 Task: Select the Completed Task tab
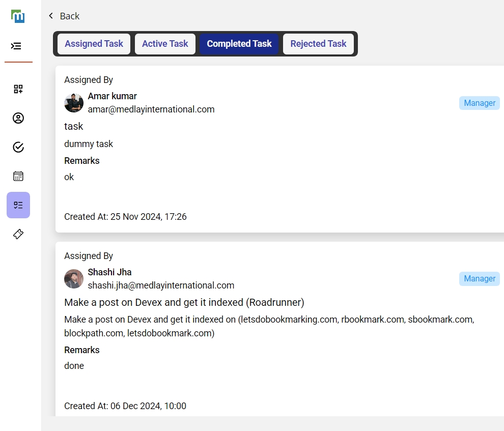coord(239,44)
